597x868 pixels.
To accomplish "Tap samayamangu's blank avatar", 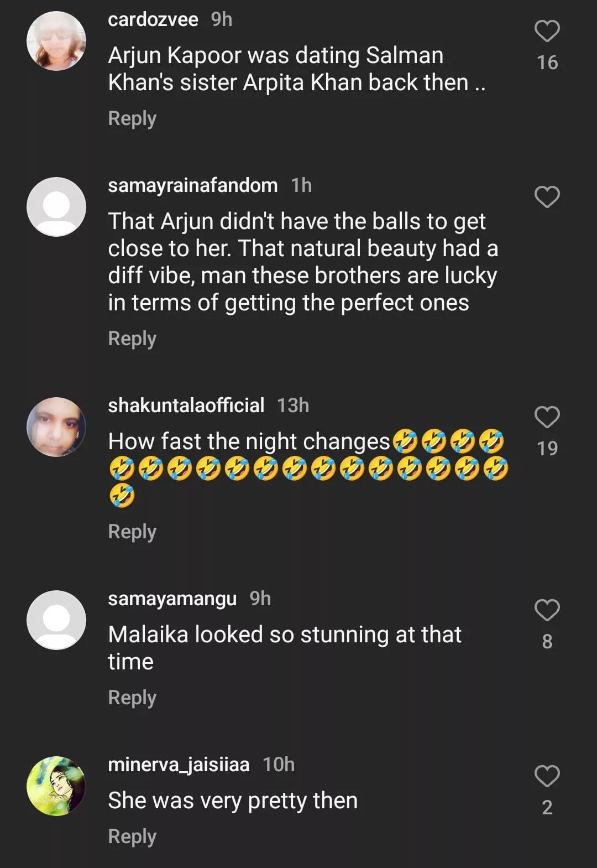I will tap(56, 620).
